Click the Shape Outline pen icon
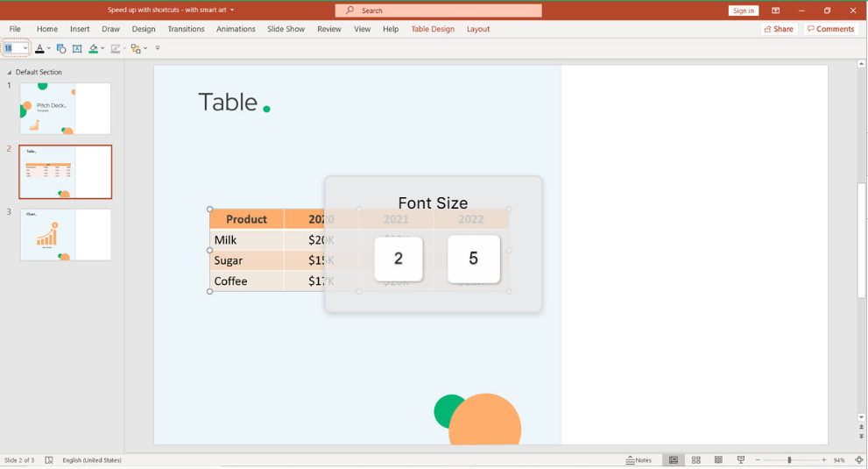Image resolution: width=868 pixels, height=469 pixels. click(x=115, y=49)
